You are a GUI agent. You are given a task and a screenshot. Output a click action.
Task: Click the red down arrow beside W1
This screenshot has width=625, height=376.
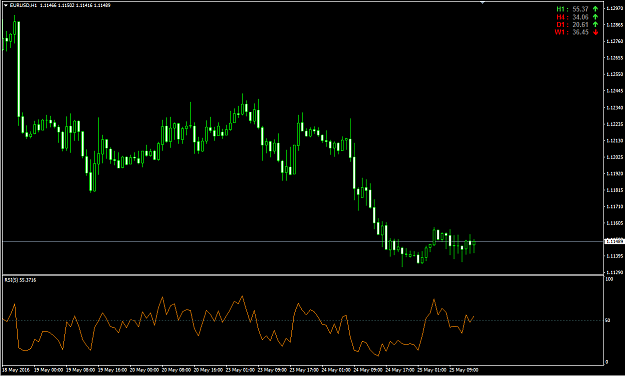point(596,32)
